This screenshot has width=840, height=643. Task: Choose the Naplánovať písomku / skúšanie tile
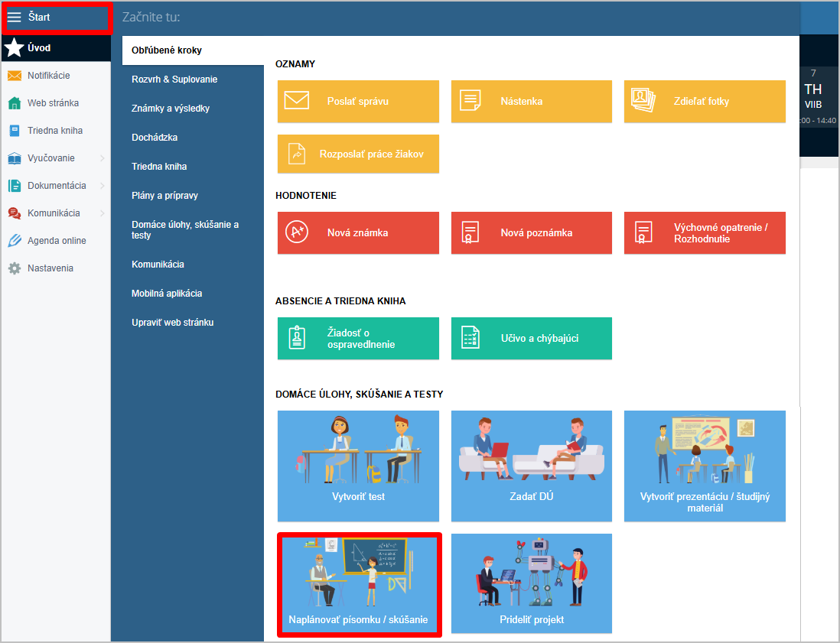coord(359,584)
